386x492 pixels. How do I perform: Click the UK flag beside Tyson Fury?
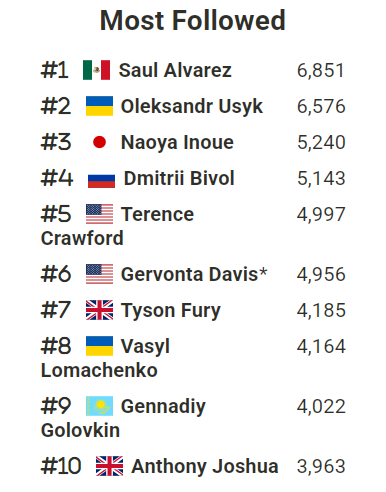pos(99,310)
